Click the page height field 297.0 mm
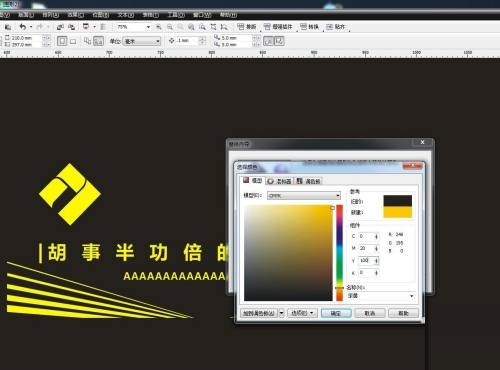The width and height of the screenshot is (500, 370). point(25,44)
